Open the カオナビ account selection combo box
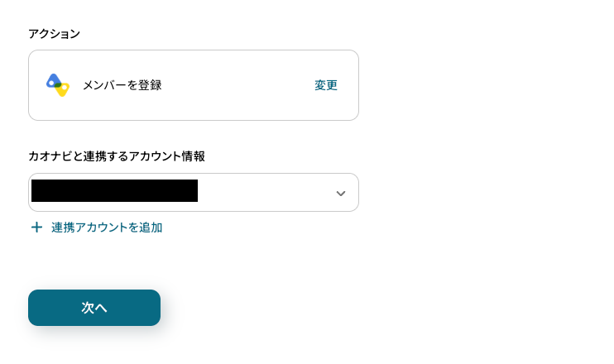Screen dimensions: 614x364 click(x=193, y=192)
